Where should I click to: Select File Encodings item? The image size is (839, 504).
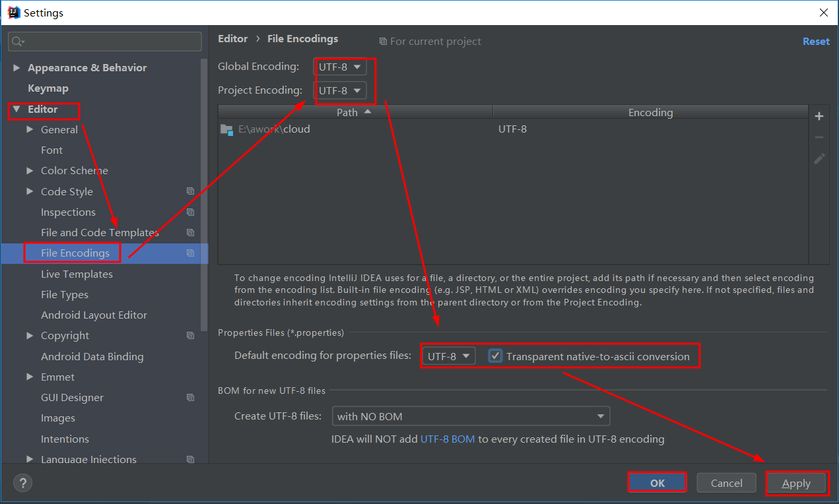[75, 253]
